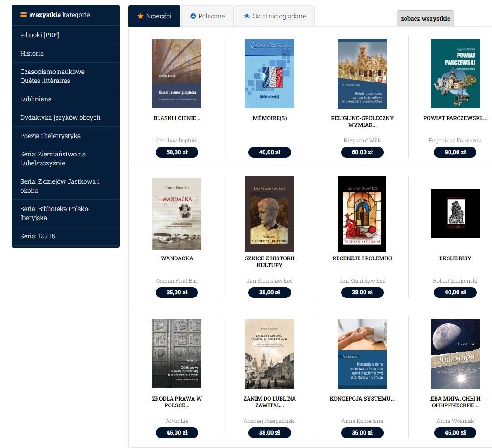Screen dimensions: 492x448
Task: Select Czasopismo naukowe Quêtes littéraires category
Action: 65,76
